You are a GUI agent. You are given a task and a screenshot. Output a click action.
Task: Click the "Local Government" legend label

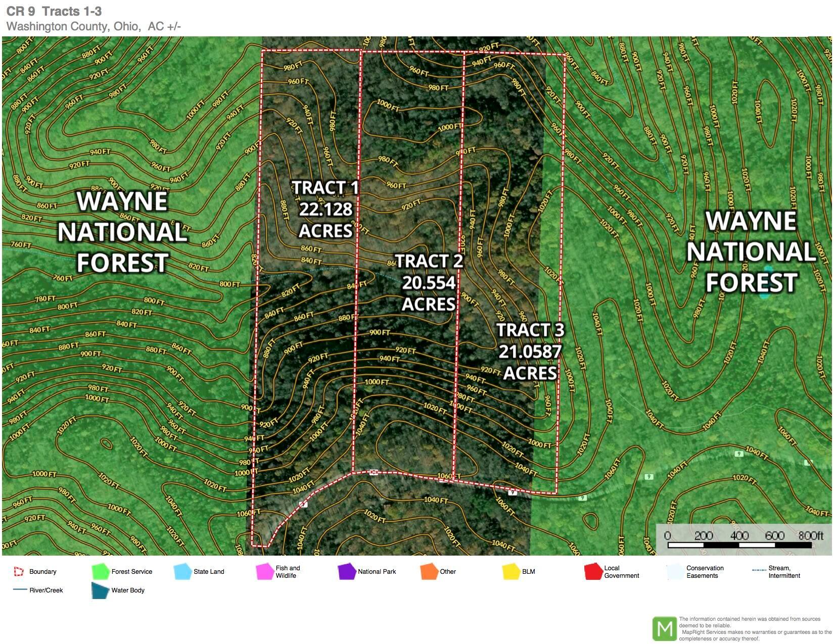[622, 572]
